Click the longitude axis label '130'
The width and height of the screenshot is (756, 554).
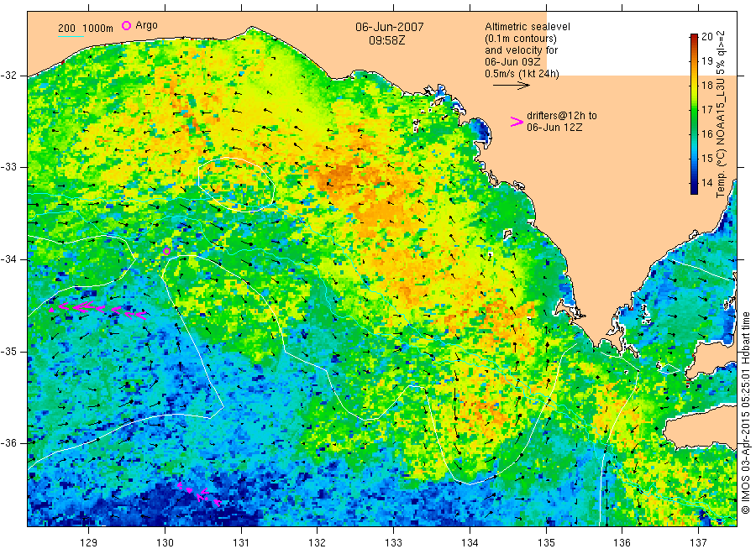tap(165, 542)
